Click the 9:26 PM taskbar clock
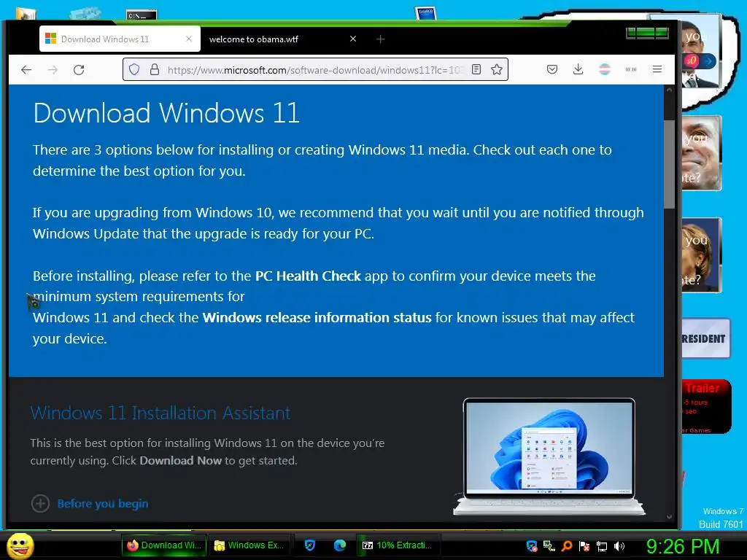Image resolution: width=747 pixels, height=560 pixels. pyautogui.click(x=683, y=546)
